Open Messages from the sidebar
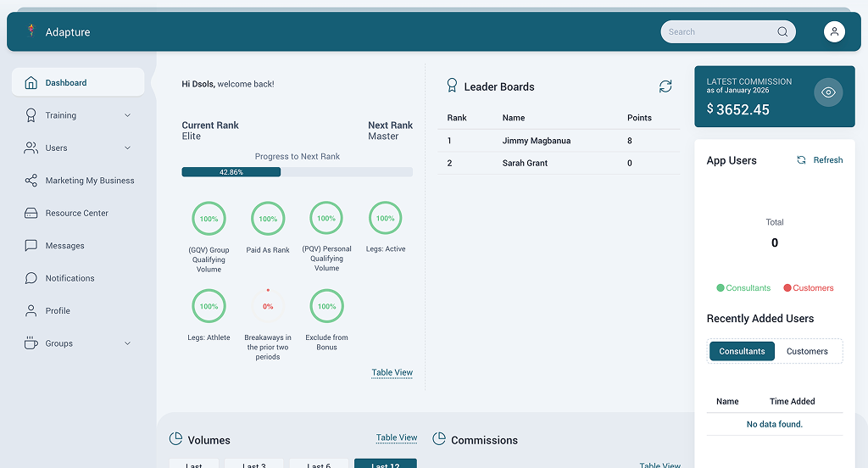The height and width of the screenshot is (468, 868). point(64,246)
